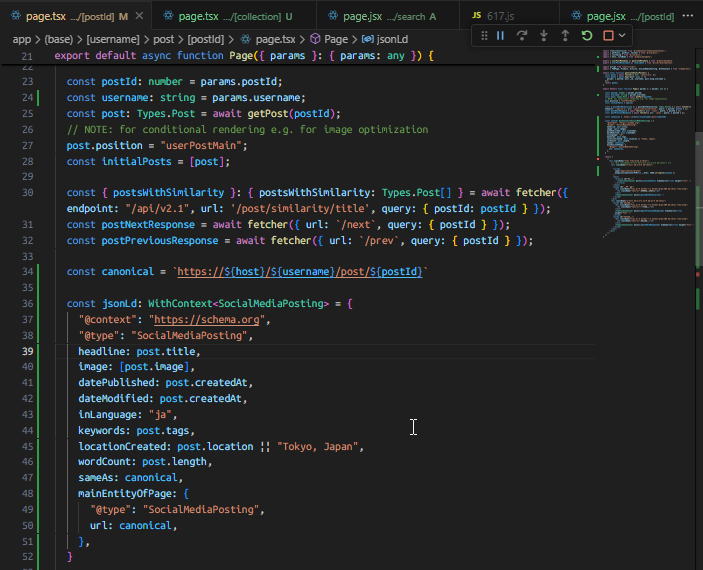Restart the debug session with green icon
The height and width of the screenshot is (570, 703).
(x=587, y=35)
